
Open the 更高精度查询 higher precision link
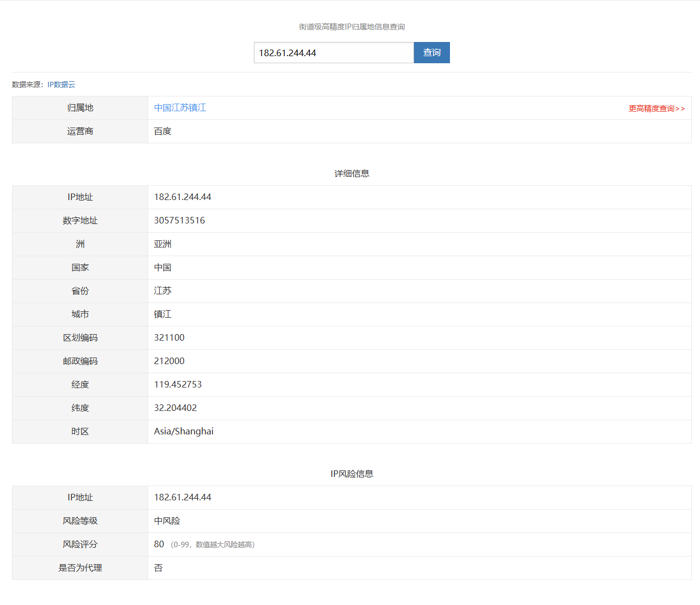656,108
